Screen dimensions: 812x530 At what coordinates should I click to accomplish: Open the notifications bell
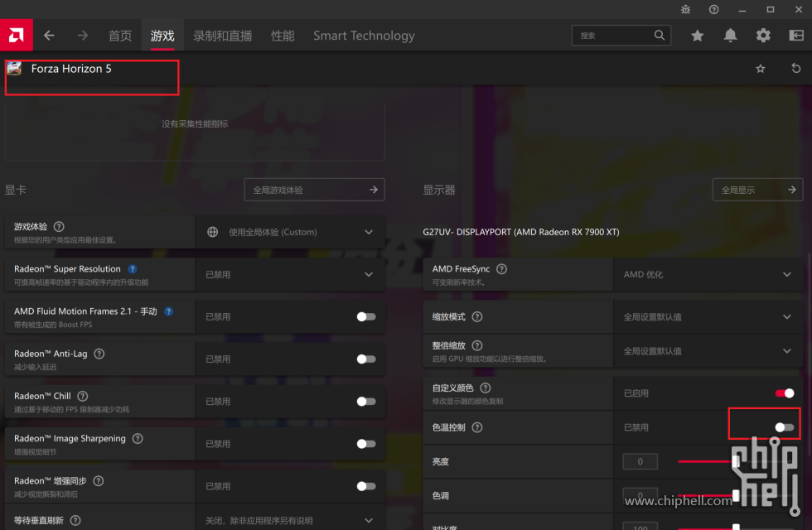[x=730, y=35]
